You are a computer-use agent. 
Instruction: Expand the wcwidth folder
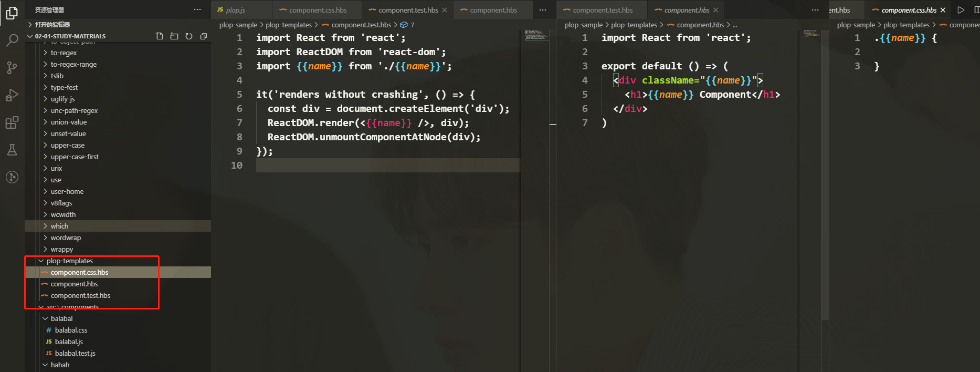(x=118, y=214)
